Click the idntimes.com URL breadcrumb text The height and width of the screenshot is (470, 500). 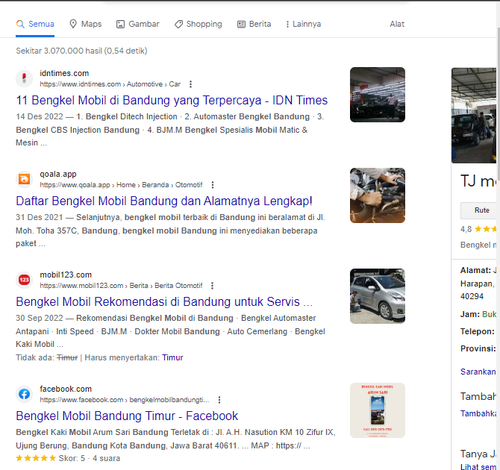110,84
